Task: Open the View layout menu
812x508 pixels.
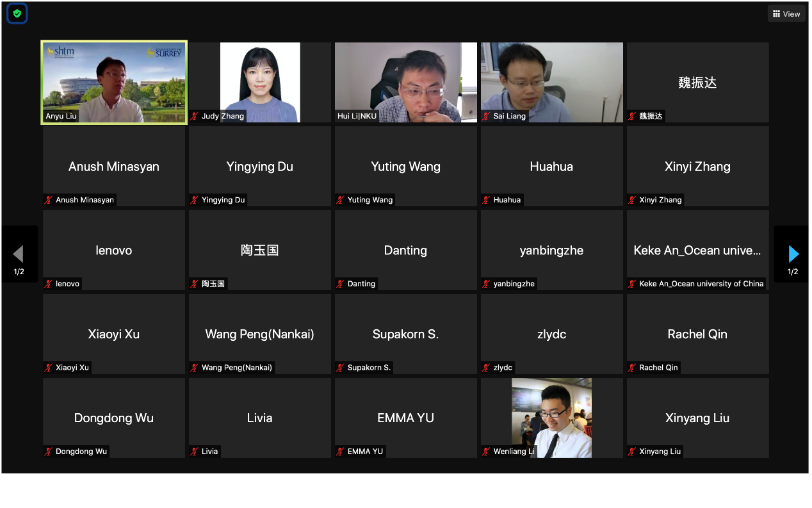Action: (x=786, y=13)
